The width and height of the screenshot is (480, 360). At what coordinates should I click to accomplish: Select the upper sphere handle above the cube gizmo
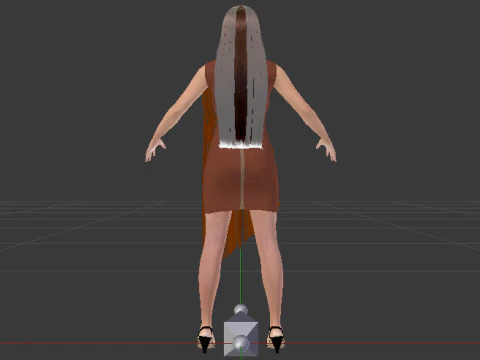pyautogui.click(x=241, y=310)
